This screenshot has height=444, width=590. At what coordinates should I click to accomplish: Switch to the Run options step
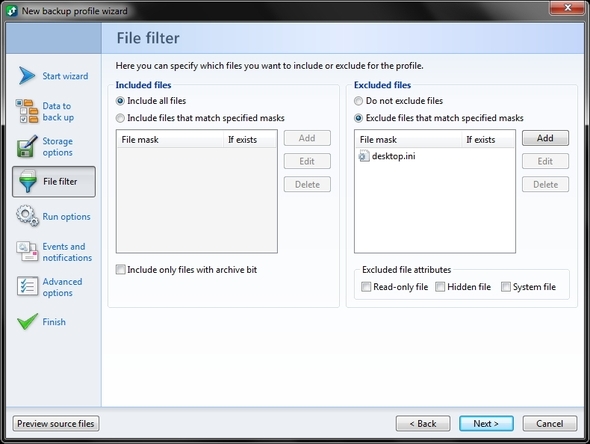[66, 217]
